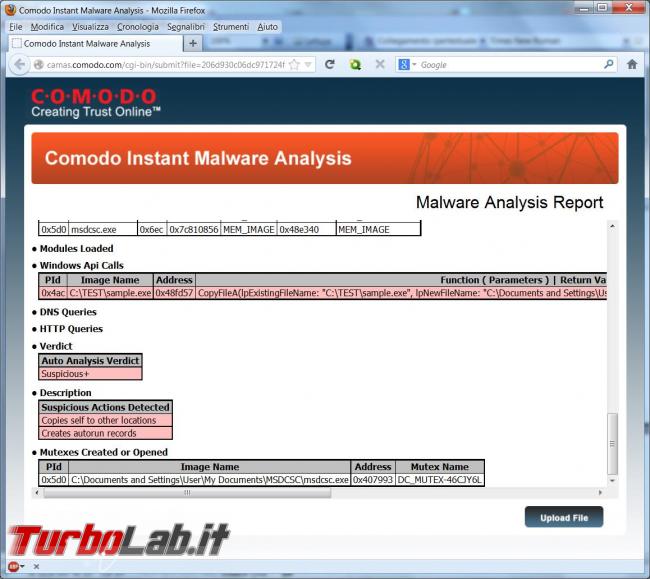Click the Firefox back arrow button
Viewport: 650px width, 579px height.
pos(19,65)
